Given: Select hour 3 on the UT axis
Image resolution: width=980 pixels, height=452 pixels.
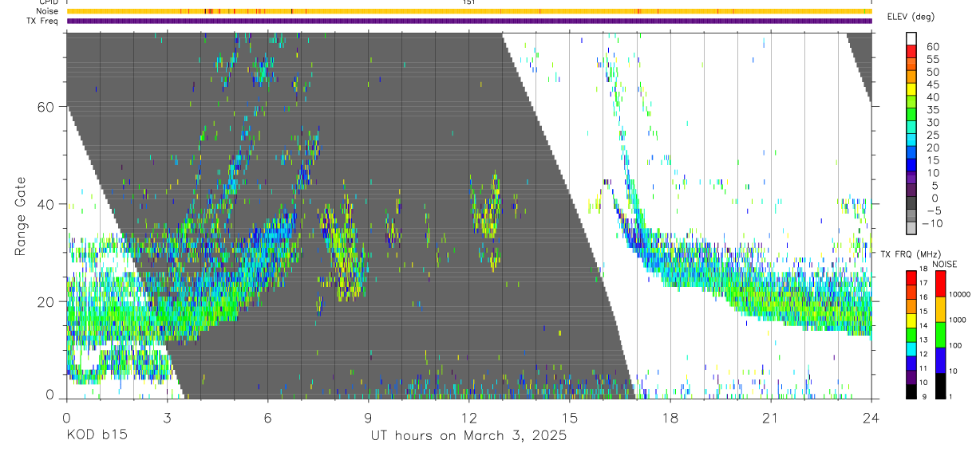Looking at the screenshot, I should pyautogui.click(x=167, y=416).
